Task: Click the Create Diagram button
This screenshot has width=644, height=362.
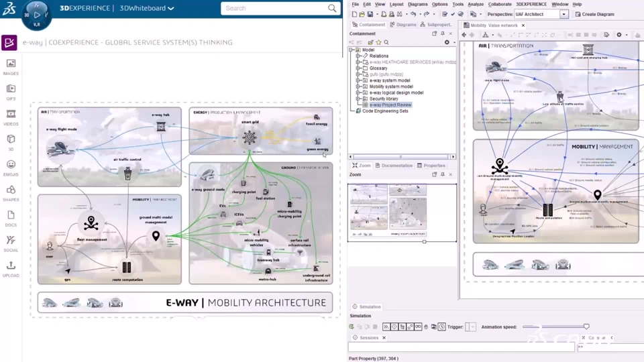Action: pos(594,14)
